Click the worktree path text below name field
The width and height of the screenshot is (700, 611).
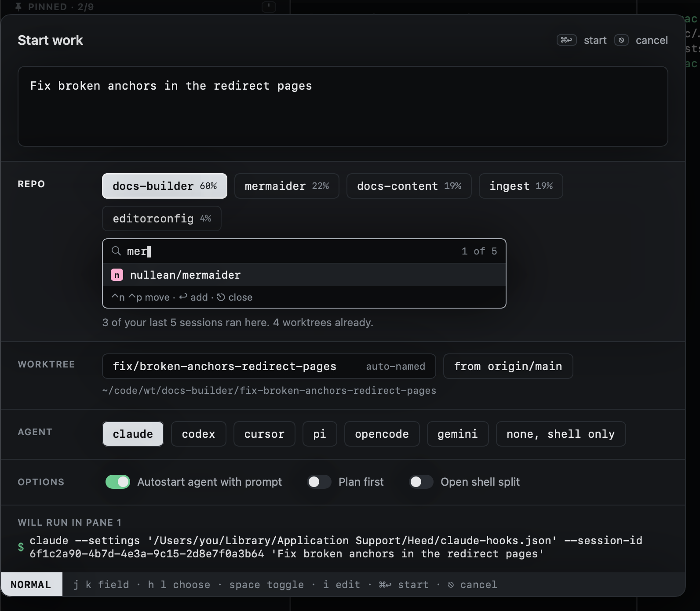[269, 390]
